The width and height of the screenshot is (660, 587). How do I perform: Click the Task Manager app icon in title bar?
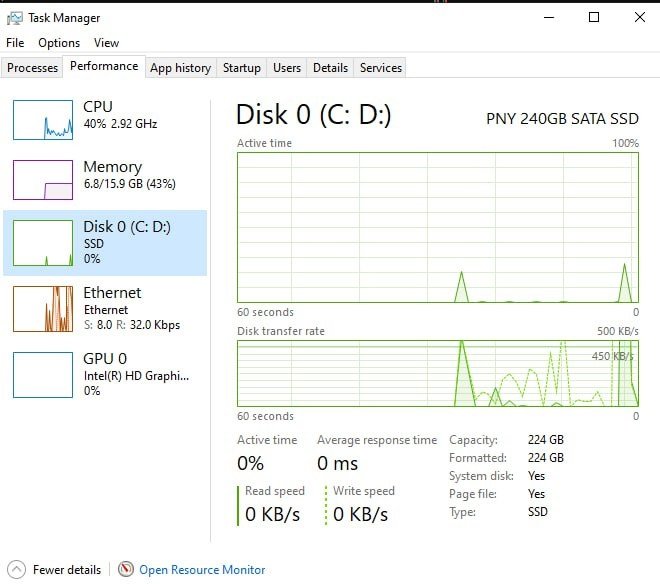pos(15,18)
